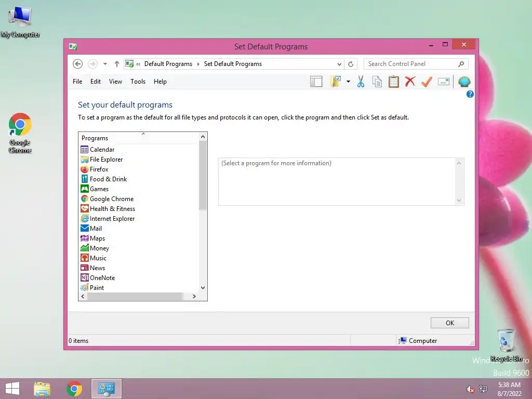532x399 pixels.
Task: Open the blue Help question mark
Action: (470, 94)
